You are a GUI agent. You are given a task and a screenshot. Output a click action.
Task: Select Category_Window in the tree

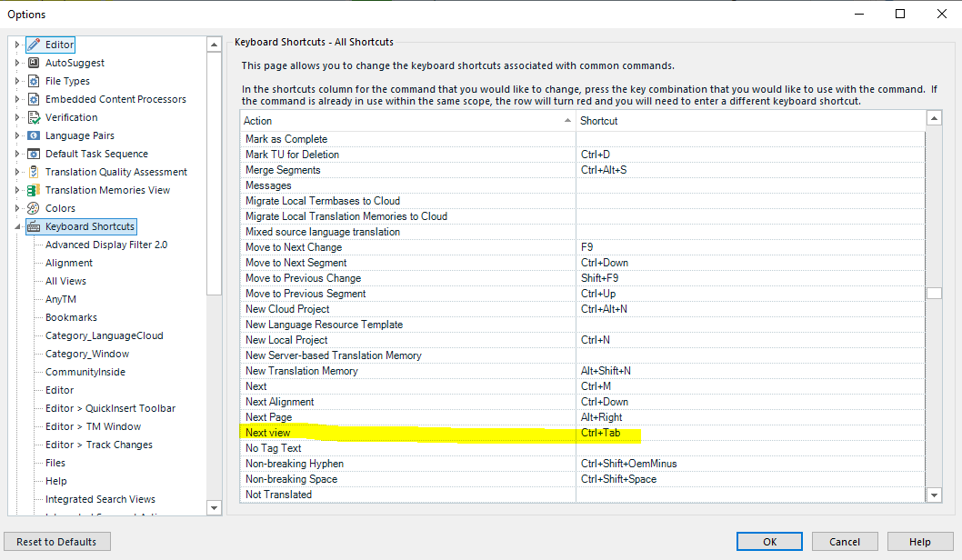click(x=87, y=354)
